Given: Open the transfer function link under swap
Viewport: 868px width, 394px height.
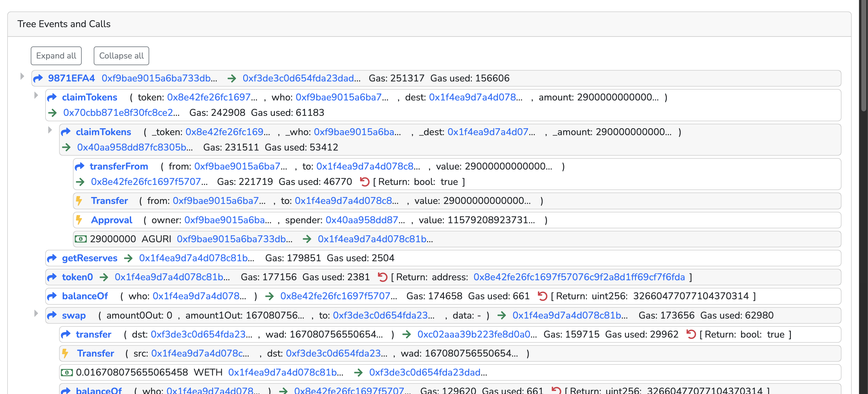Looking at the screenshot, I should [93, 334].
